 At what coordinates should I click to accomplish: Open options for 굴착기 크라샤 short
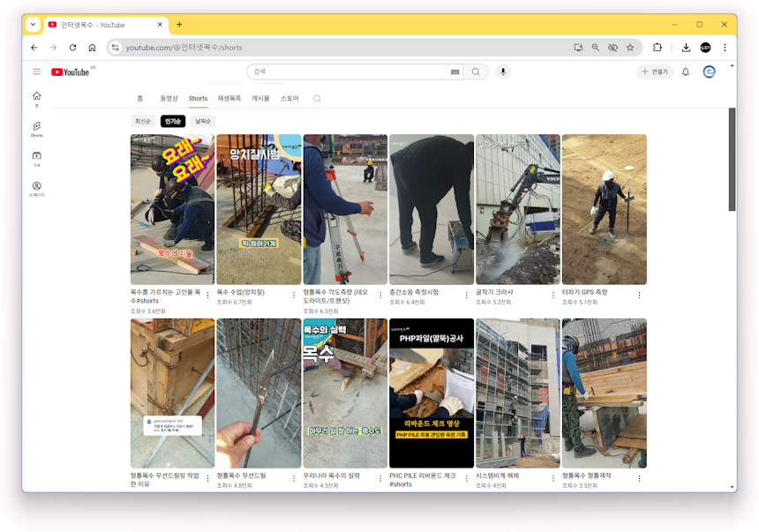click(552, 295)
